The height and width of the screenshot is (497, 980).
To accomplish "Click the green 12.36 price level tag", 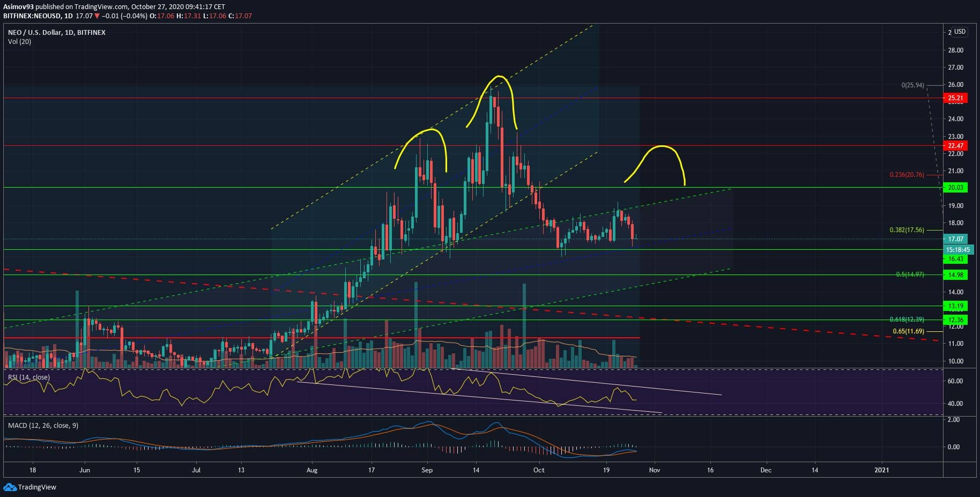I will (955, 320).
